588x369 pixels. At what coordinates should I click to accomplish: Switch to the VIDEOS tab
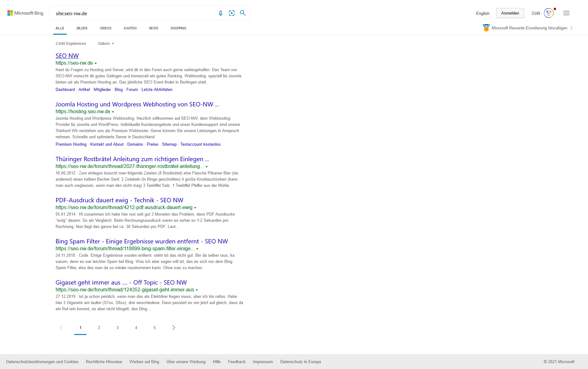[x=106, y=28]
